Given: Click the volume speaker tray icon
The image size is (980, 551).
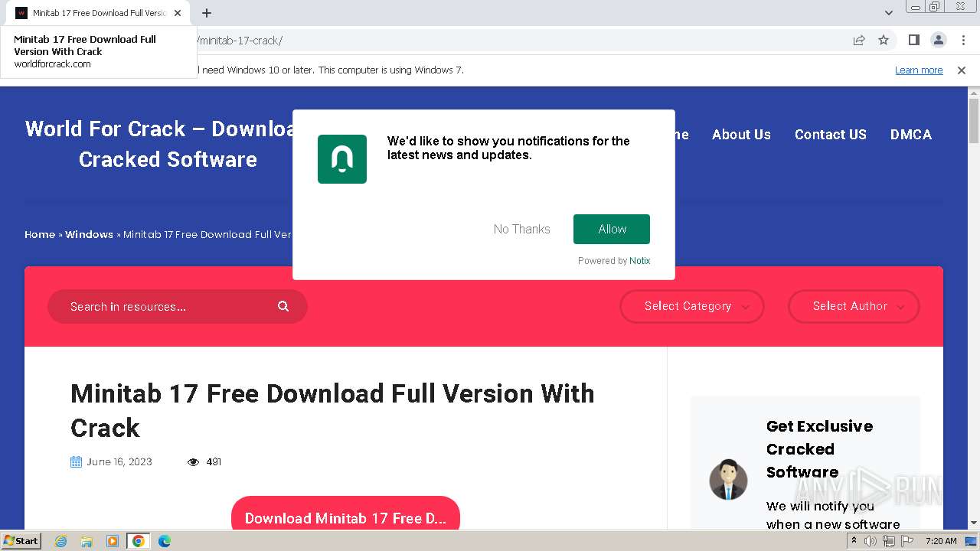Looking at the screenshot, I should (871, 541).
